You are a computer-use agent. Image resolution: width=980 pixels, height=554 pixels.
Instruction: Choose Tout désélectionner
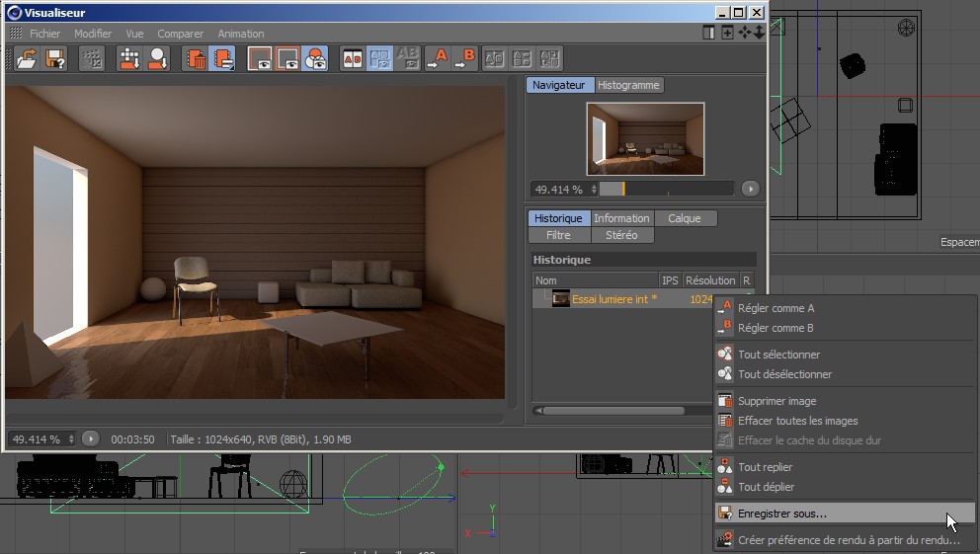click(845, 374)
